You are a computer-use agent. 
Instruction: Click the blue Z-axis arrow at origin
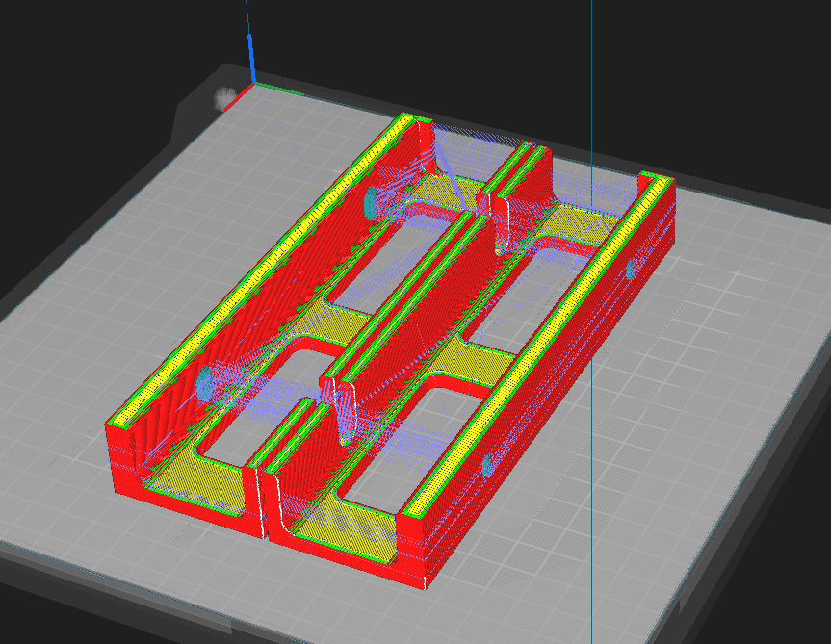(x=252, y=58)
